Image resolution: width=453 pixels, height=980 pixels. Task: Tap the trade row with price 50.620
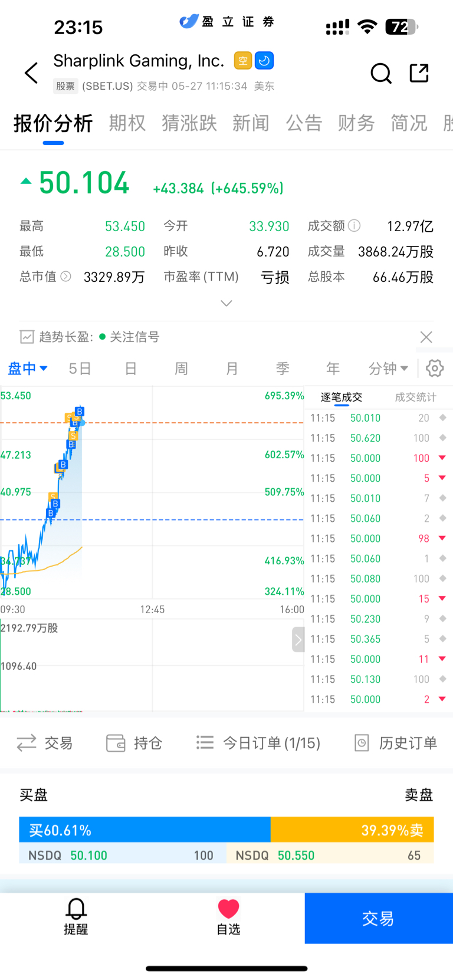point(379,438)
